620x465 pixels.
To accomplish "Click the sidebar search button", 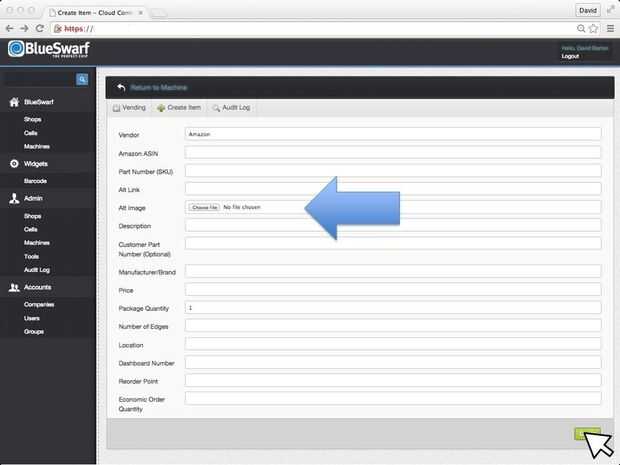I will [x=82, y=79].
